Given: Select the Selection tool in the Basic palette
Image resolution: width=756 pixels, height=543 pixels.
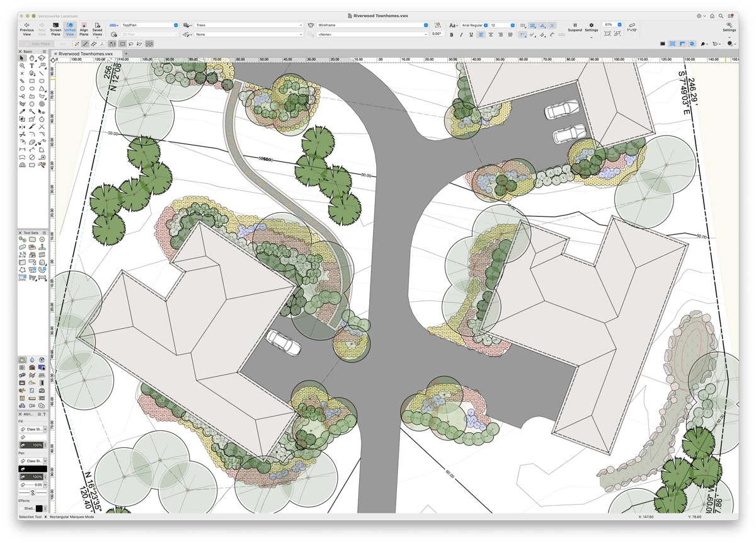Looking at the screenshot, I should pyautogui.click(x=21, y=59).
